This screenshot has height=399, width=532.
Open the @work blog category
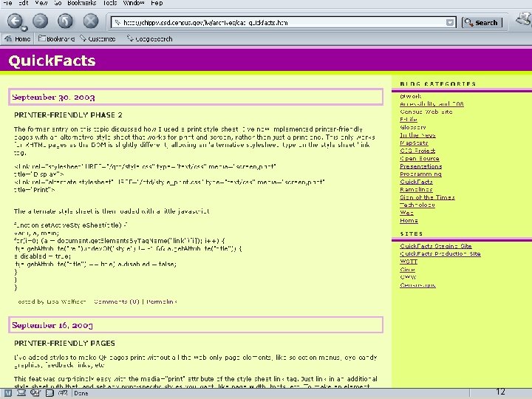(x=411, y=96)
